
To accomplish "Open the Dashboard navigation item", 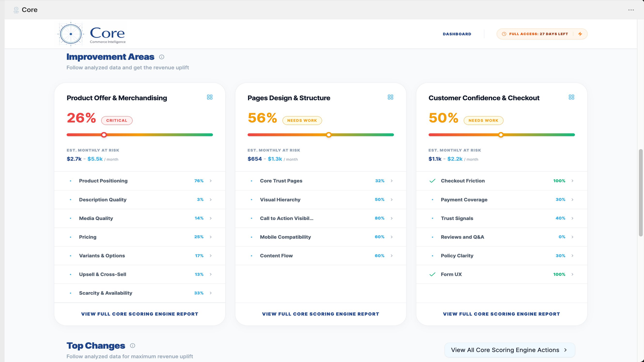I will click(457, 34).
